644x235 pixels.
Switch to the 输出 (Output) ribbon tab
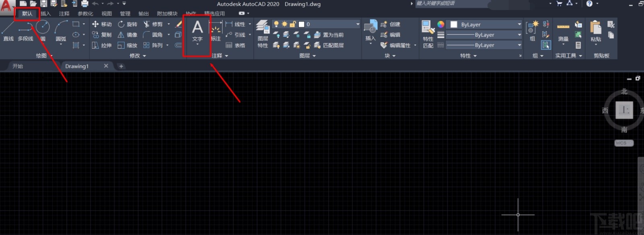coord(143,13)
